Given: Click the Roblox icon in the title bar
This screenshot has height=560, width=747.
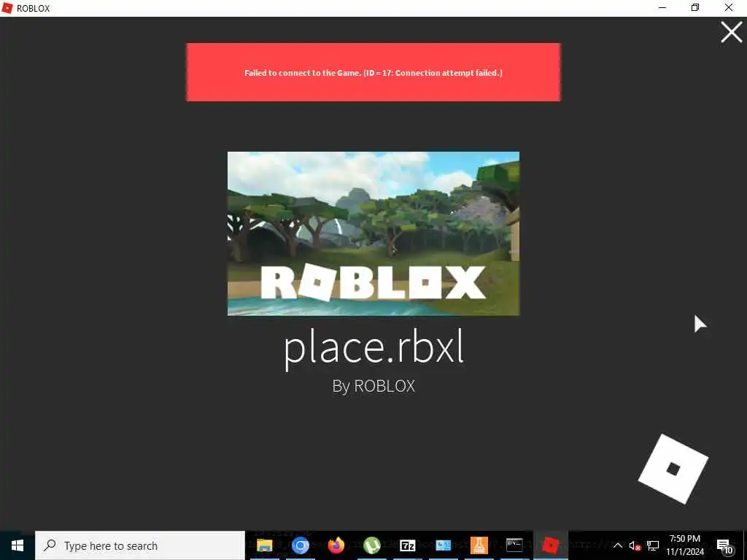Looking at the screenshot, I should 7,8.
